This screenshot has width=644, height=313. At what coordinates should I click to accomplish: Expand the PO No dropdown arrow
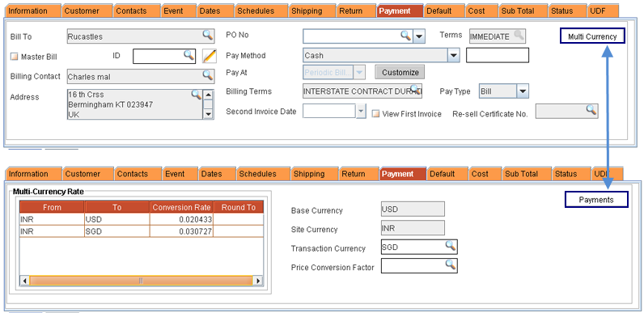click(x=418, y=36)
